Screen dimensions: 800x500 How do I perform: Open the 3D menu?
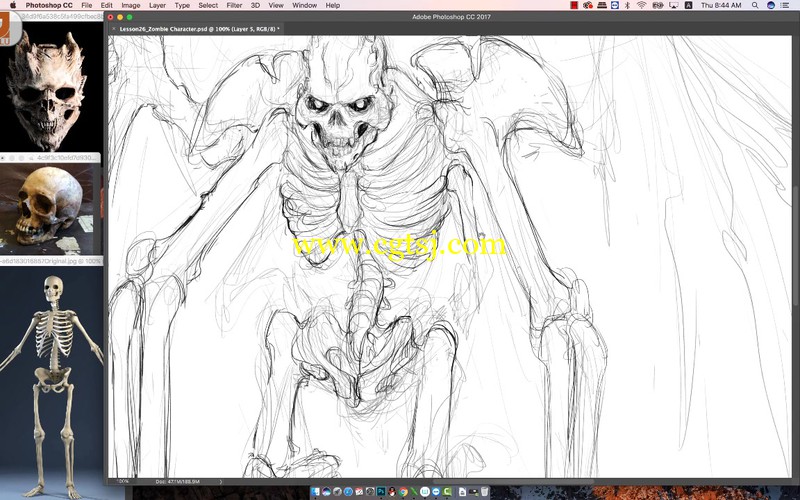(255, 5)
